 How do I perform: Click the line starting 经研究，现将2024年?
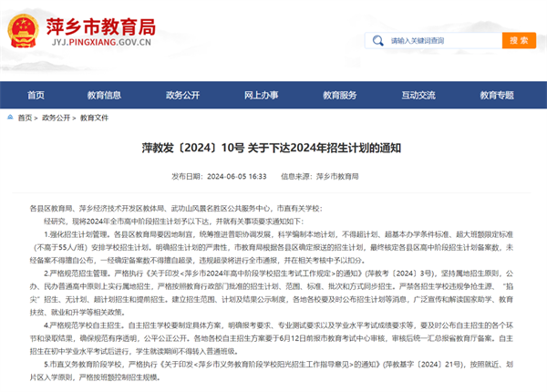[x=174, y=222]
